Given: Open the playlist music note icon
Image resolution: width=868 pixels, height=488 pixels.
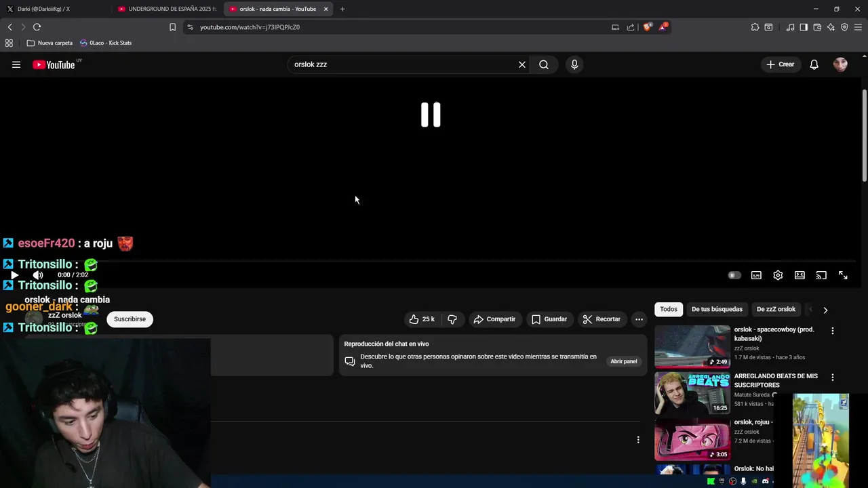Looking at the screenshot, I should (790, 27).
